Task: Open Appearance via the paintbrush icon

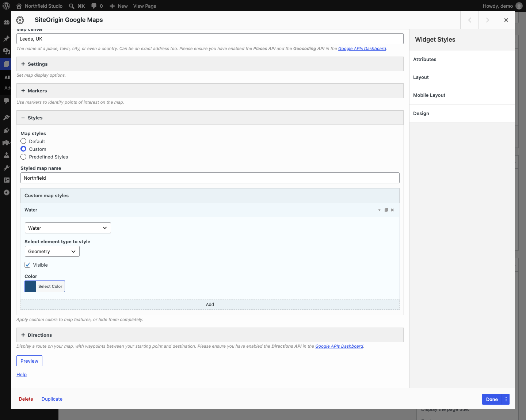Action: 6,117
